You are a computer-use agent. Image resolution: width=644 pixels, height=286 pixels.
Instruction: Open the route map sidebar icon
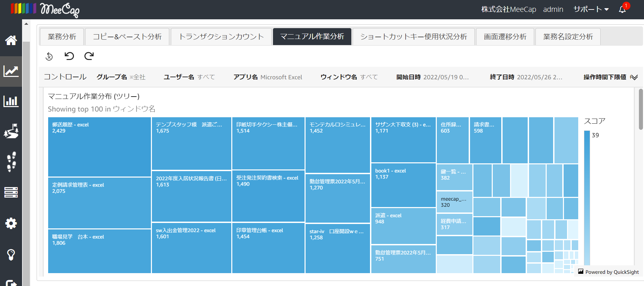click(x=11, y=131)
